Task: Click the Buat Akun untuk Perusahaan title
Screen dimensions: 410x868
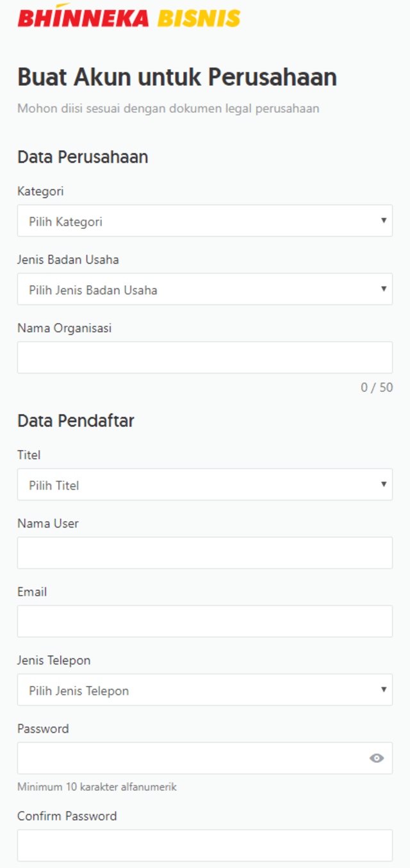Action: pos(176,77)
